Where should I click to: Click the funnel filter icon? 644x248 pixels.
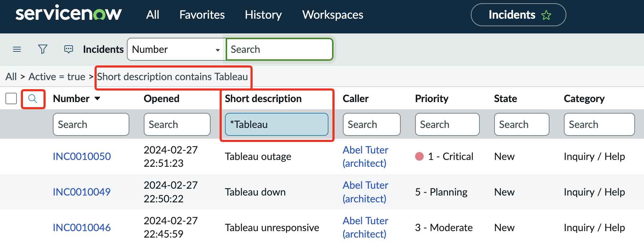coord(43,49)
